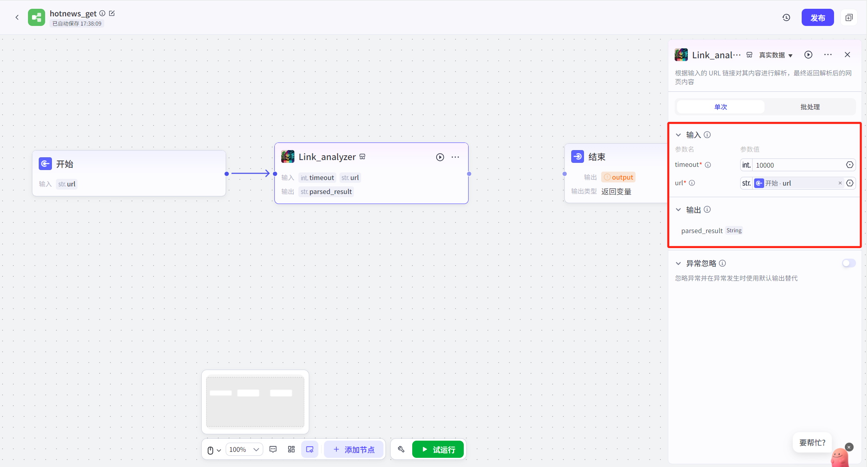
Task: Run the Link_analyzer node play icon
Action: click(x=440, y=157)
